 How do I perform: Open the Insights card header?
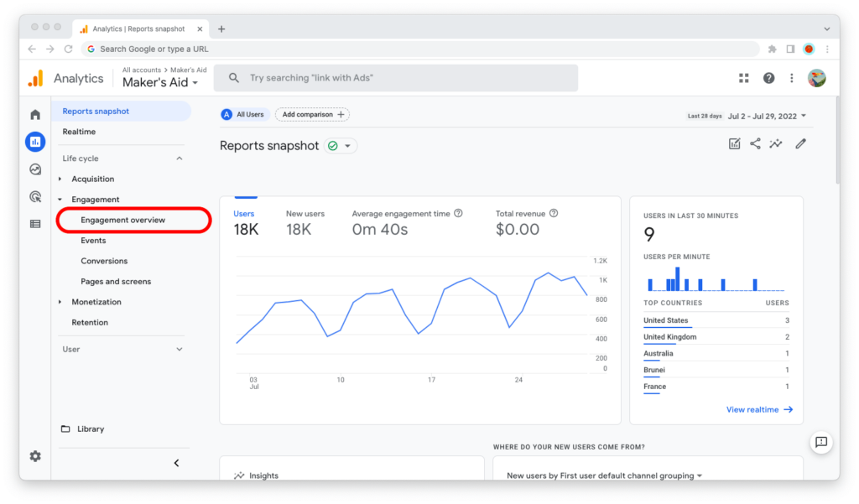tap(256, 475)
